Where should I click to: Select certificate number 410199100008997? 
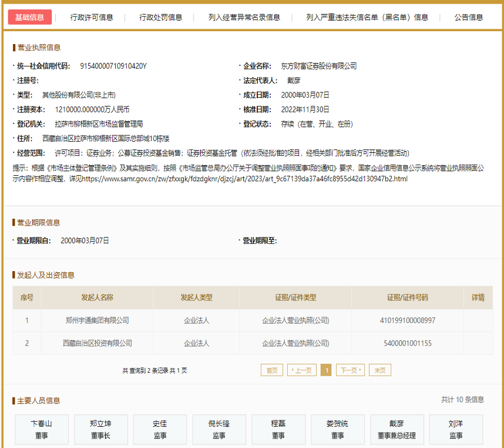408,320
